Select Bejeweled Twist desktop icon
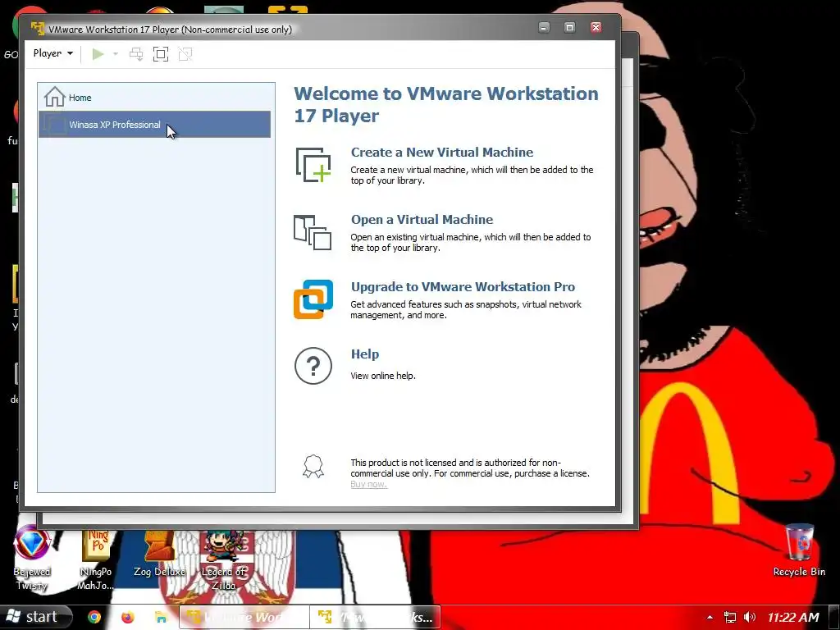The height and width of the screenshot is (630, 840). point(32,558)
